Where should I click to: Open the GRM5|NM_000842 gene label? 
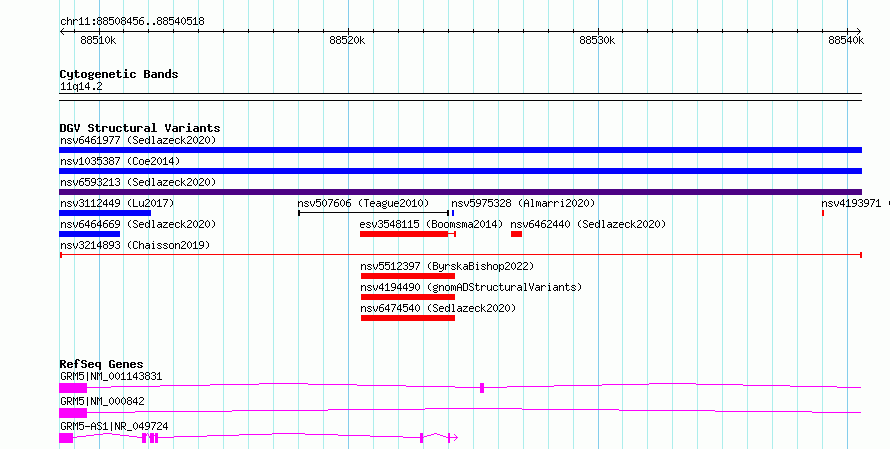pyautogui.click(x=102, y=401)
